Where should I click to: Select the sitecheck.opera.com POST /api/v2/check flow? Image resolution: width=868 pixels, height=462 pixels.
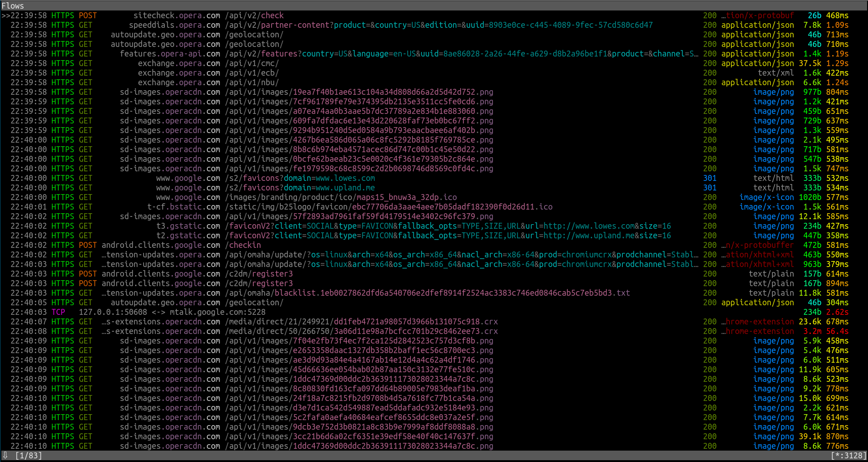434,15
